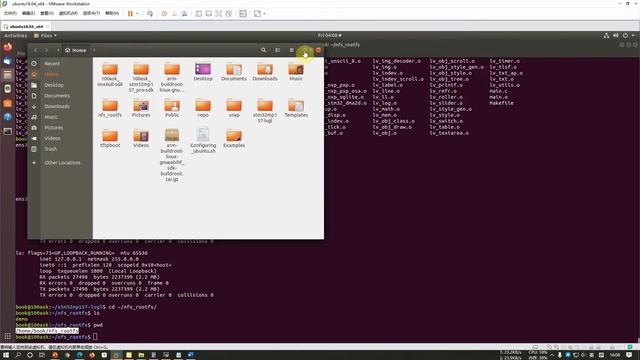Viewport: 640px width, 360px height.
Task: Click Makefile in the terminal listing
Action: pos(501,103)
